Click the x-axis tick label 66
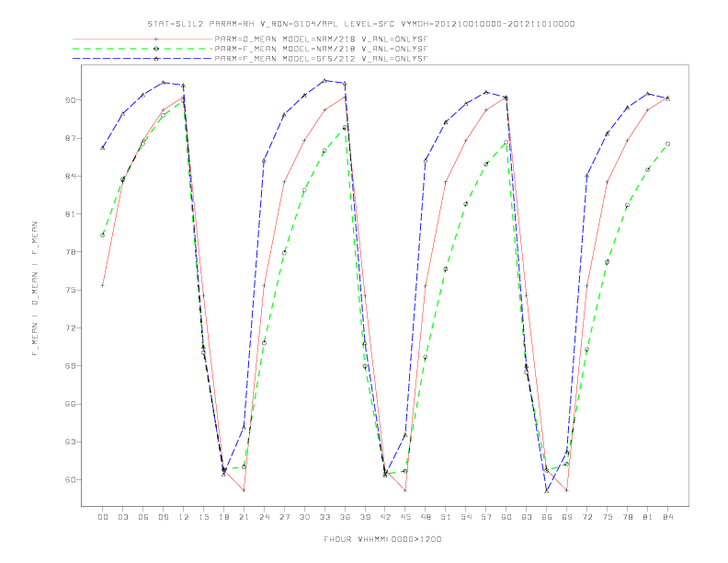Image resolution: width=728 pixels, height=563 pixels. pos(547,517)
